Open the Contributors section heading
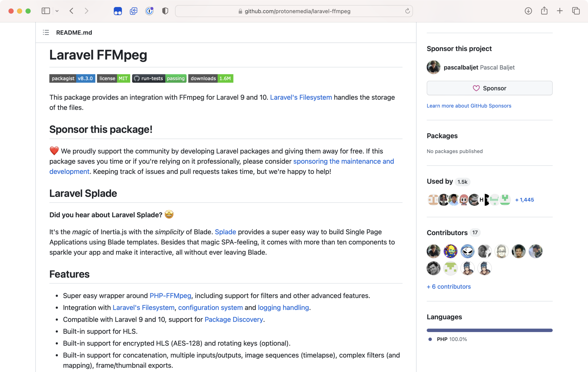Viewport: 588px width, 372px height. (x=447, y=233)
